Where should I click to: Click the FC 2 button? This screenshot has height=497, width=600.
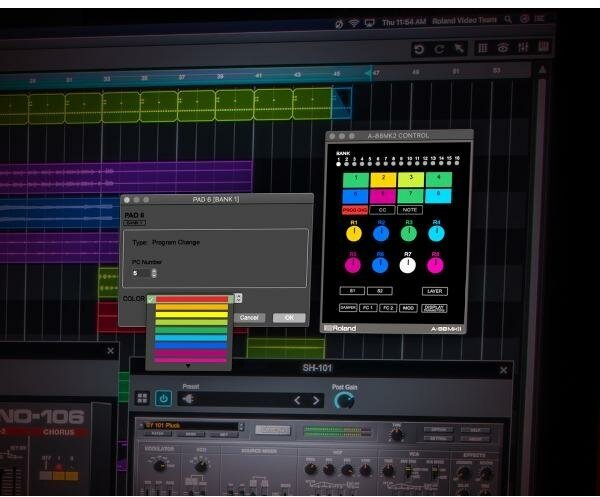388,308
